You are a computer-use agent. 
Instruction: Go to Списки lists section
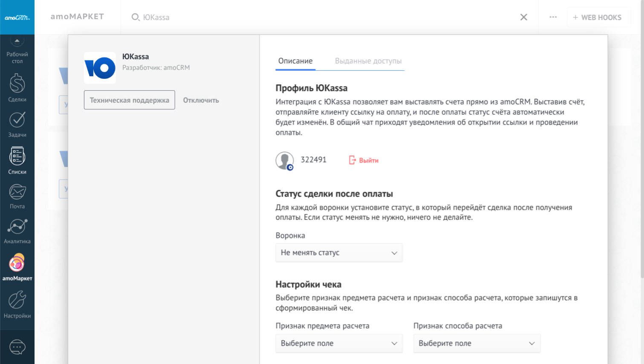pyautogui.click(x=17, y=161)
